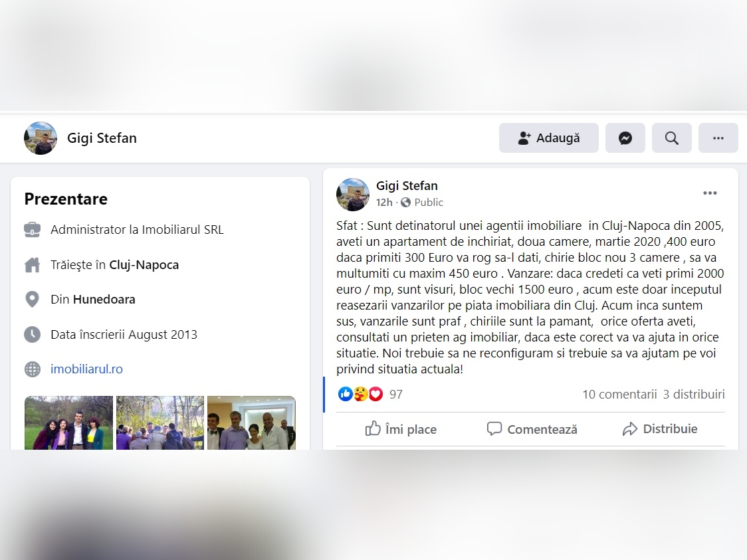Image resolution: width=747 pixels, height=560 pixels.
Task: Open the 97 reactions count
Action: coord(396,395)
